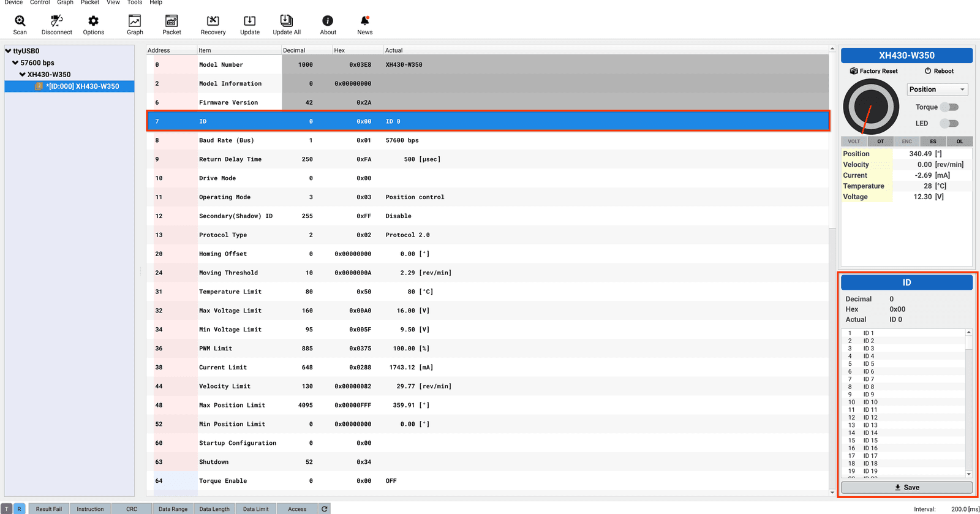Click the T indicator in the status bar
Viewport: 980px width, 514px height.
[7, 508]
